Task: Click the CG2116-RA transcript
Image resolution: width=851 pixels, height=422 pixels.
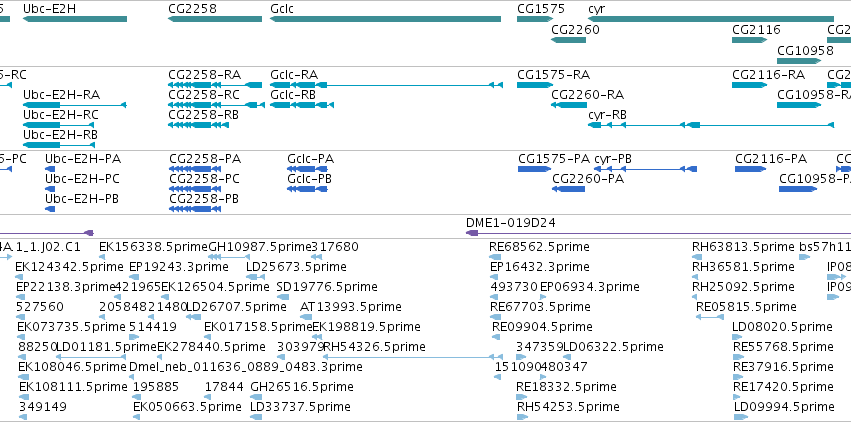Action: tap(750, 85)
